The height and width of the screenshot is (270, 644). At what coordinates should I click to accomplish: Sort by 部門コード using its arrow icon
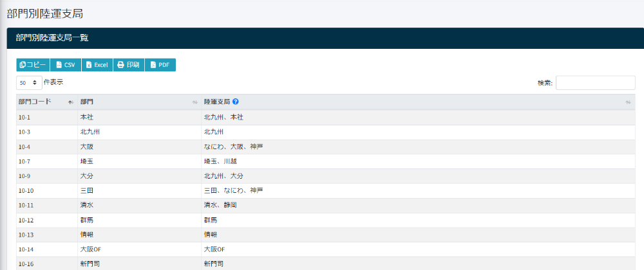pyautogui.click(x=70, y=102)
